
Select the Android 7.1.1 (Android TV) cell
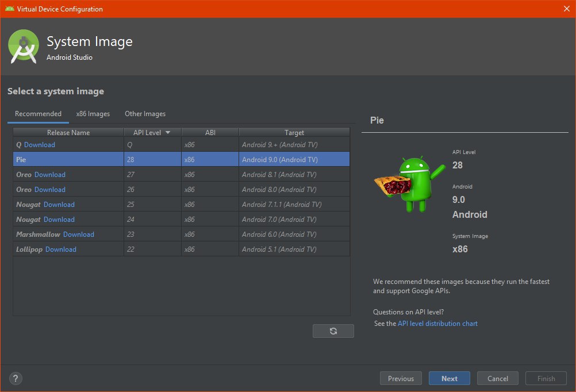(294, 205)
